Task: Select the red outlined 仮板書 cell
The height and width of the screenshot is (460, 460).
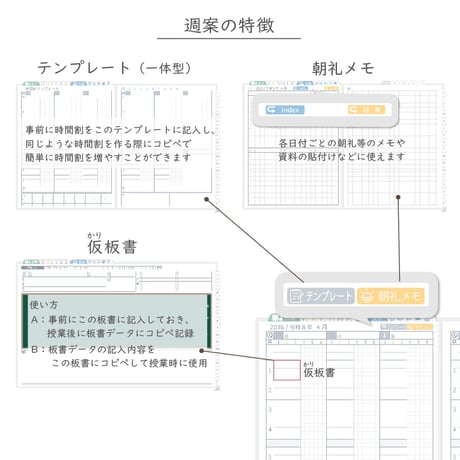Action: coord(287,370)
